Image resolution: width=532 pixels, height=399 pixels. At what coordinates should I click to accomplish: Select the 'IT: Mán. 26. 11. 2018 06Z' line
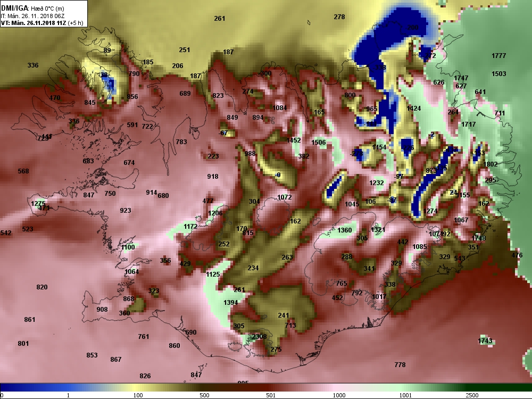coord(32,15)
